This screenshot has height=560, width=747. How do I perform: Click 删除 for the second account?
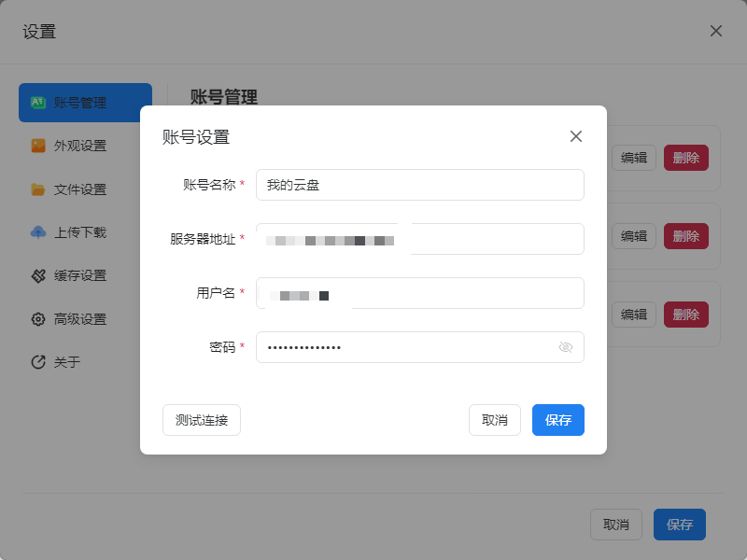tap(686, 236)
